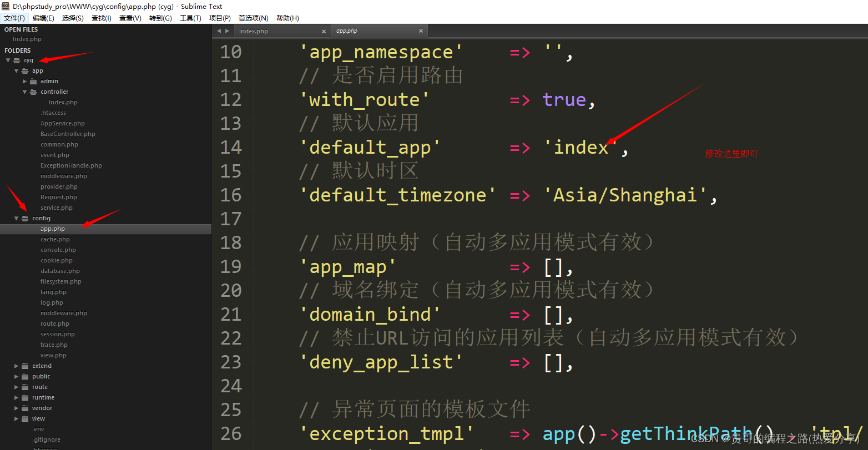Open log.php in the config folder
Screen dimensions: 868x450
pos(52,303)
